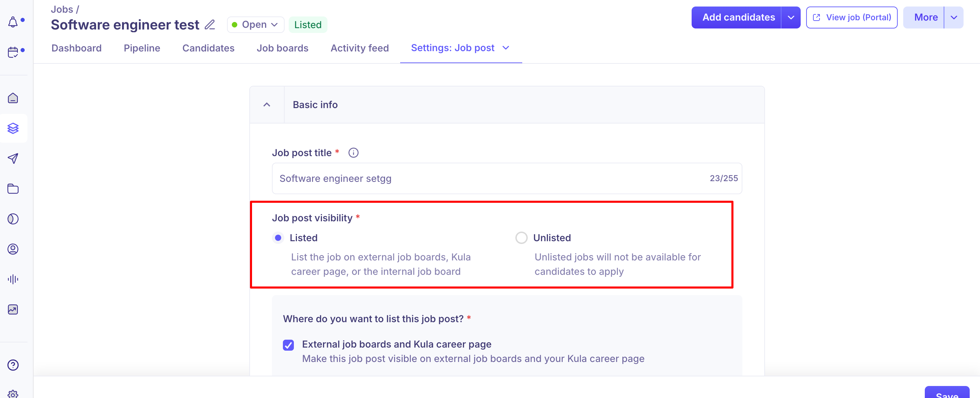Open the help question mark icon
Screen dimensions: 980x398
tap(13, 365)
